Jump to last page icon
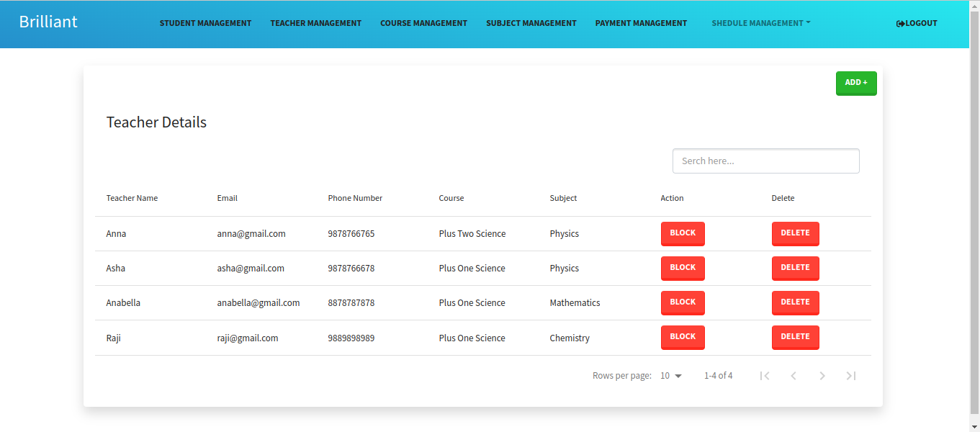 pos(851,376)
